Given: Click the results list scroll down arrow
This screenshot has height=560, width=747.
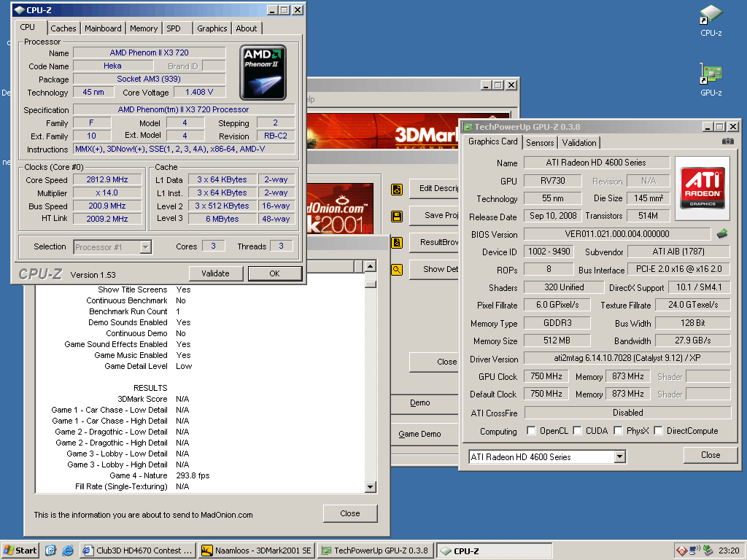Looking at the screenshot, I should pyautogui.click(x=371, y=487).
